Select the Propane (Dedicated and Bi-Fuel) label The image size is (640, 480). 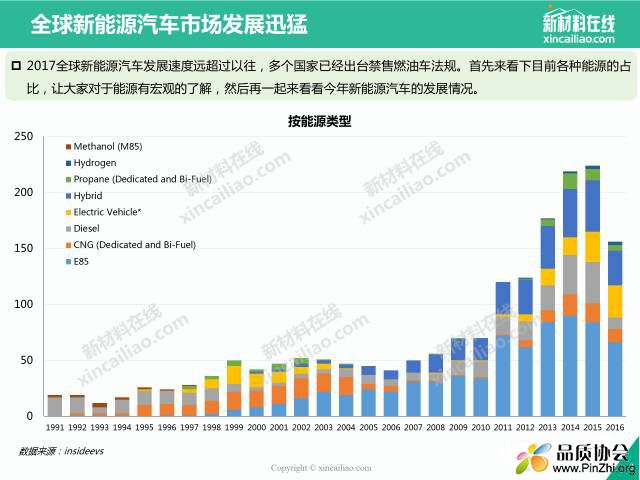(x=142, y=180)
